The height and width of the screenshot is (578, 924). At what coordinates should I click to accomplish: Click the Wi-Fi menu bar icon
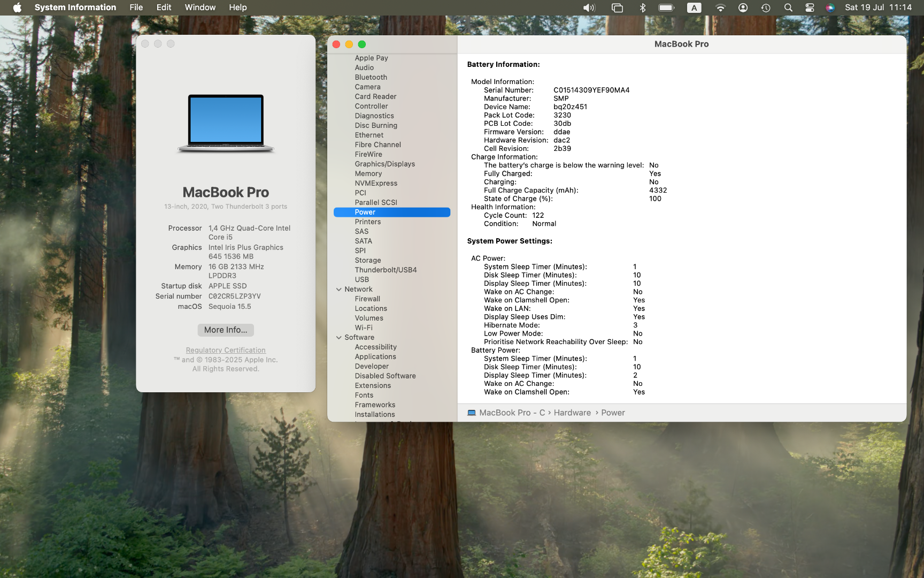click(720, 7)
